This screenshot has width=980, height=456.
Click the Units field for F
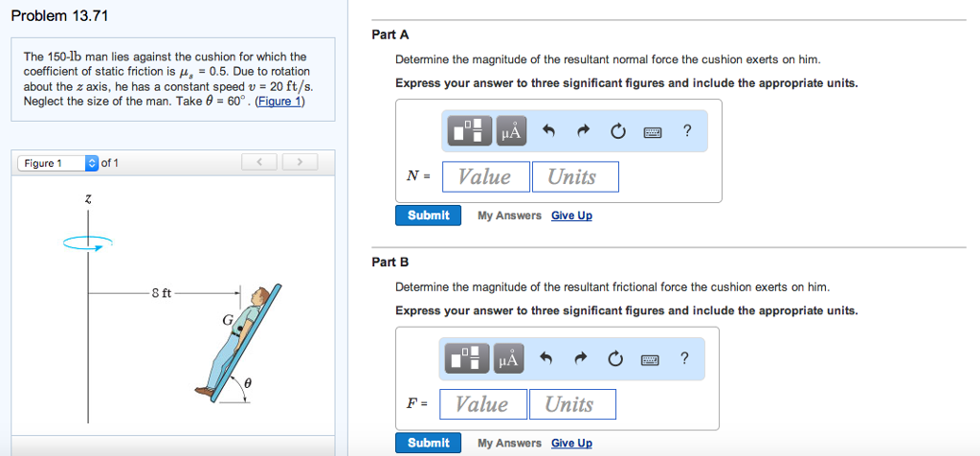tap(572, 404)
